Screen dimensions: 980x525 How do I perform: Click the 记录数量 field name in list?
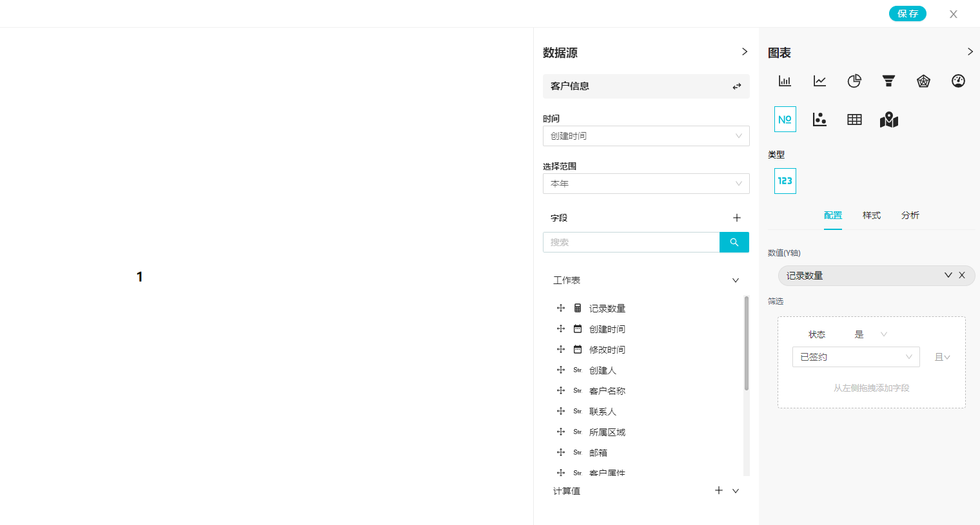coord(607,309)
